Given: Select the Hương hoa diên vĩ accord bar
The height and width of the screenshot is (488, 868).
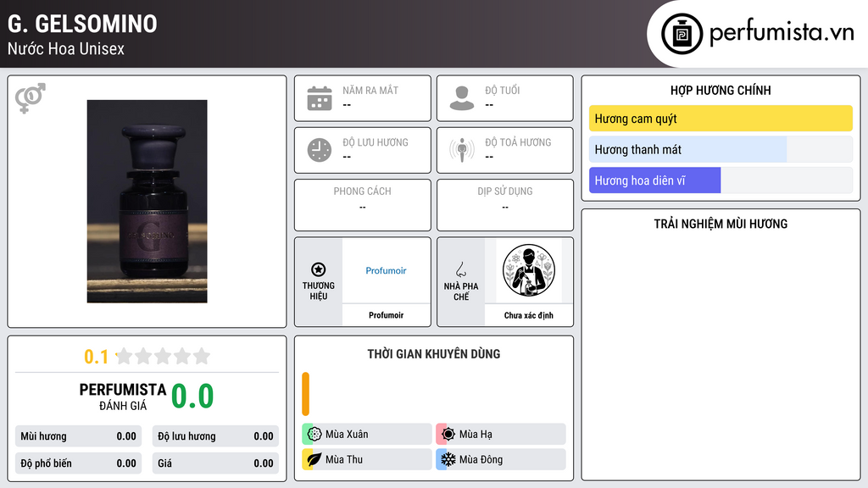Looking at the screenshot, I should 721,180.
